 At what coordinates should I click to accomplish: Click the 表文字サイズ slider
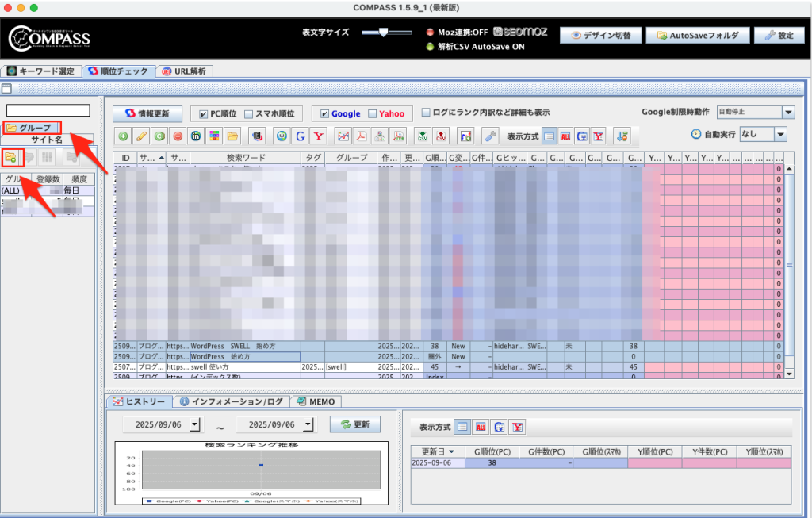[385, 33]
